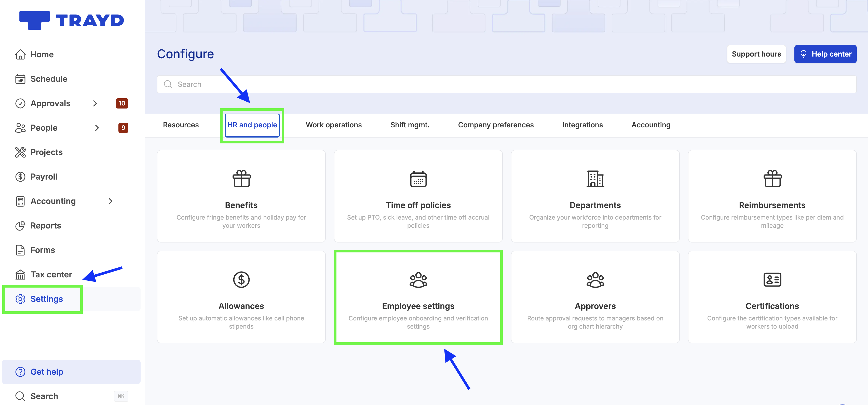Viewport: 868px width, 405px height.
Task: Open the Accounting tab in Configure
Action: (651, 125)
